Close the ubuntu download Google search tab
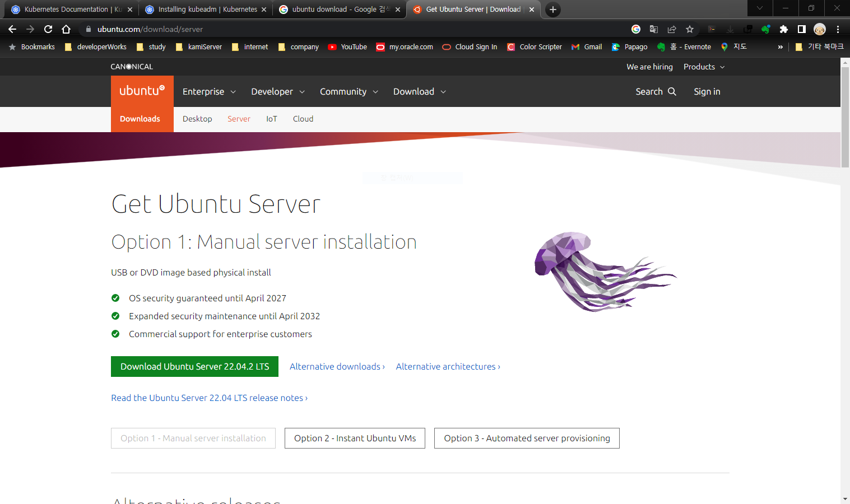Viewport: 850px width, 504px height. point(398,10)
